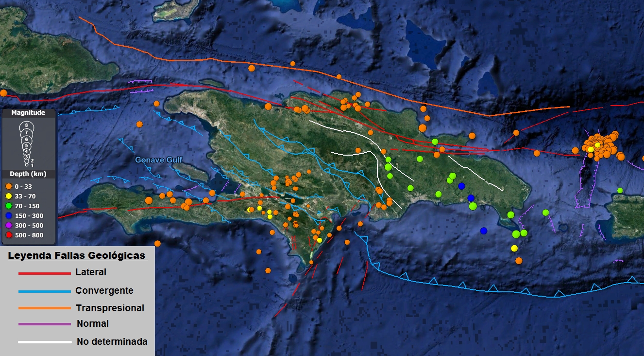This screenshot has width=644, height=356.
Task: Select the Transpresional legend text label
Action: [x=110, y=308]
